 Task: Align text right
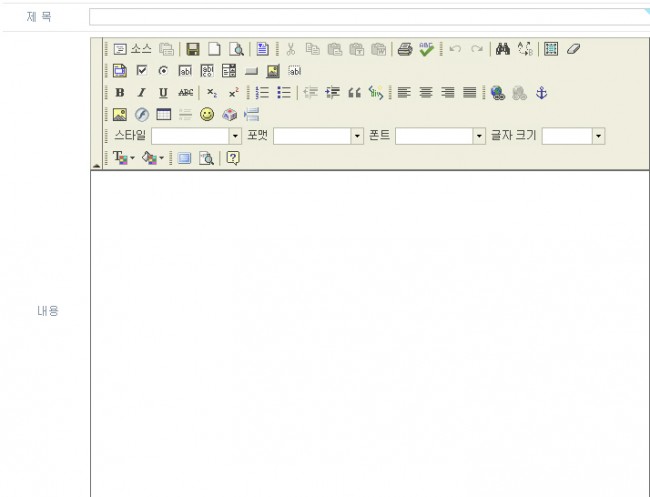[x=448, y=92]
